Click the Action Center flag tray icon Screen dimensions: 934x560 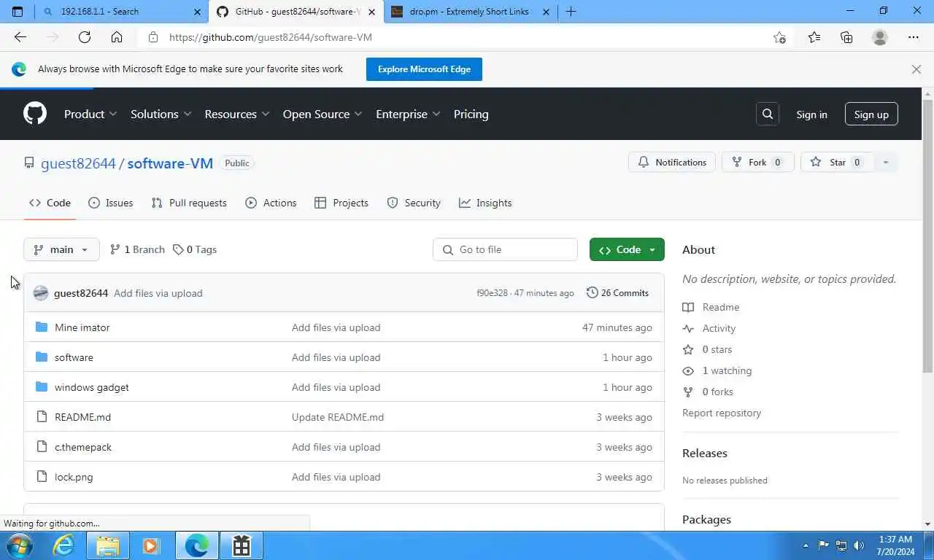[x=824, y=545]
